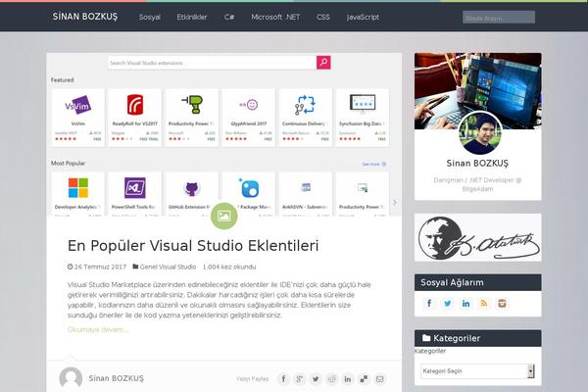Click the pink magnifier search button

pos(323,63)
